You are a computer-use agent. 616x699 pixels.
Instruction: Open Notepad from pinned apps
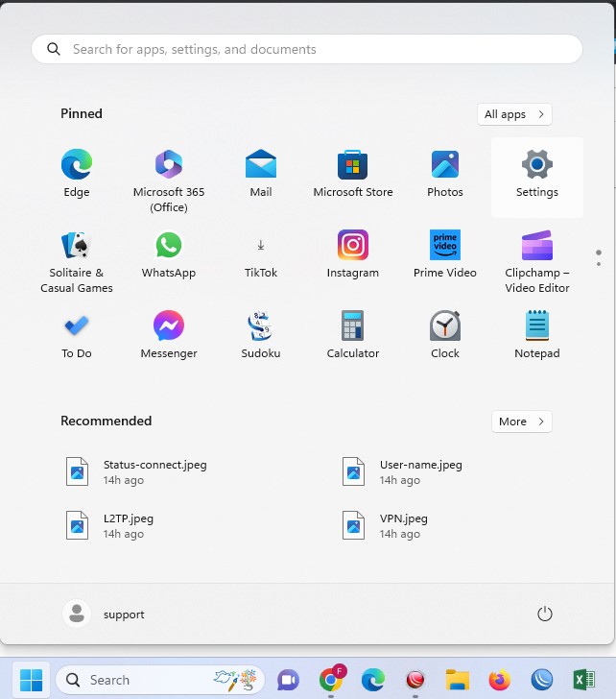click(536, 335)
